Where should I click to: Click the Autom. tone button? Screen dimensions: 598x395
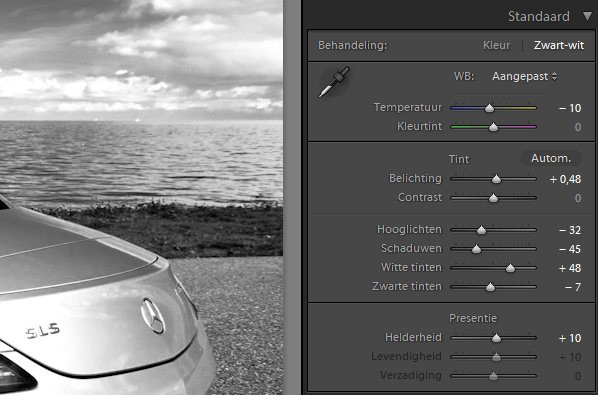[551, 158]
